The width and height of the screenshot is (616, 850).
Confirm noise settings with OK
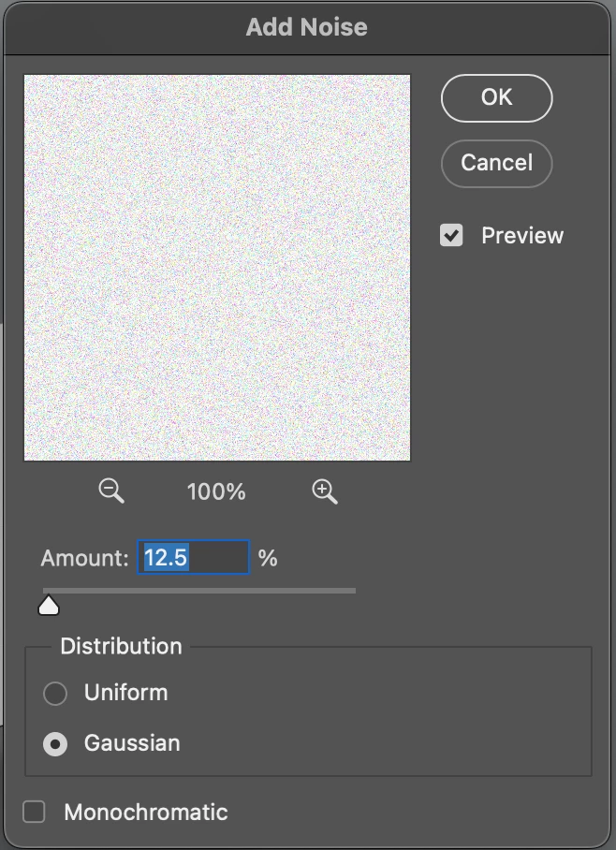(x=497, y=98)
